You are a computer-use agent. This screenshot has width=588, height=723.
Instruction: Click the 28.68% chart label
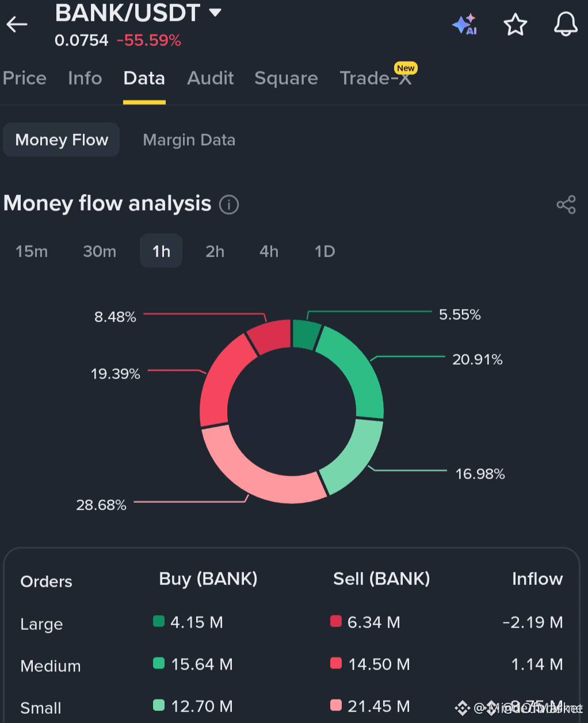click(x=101, y=505)
